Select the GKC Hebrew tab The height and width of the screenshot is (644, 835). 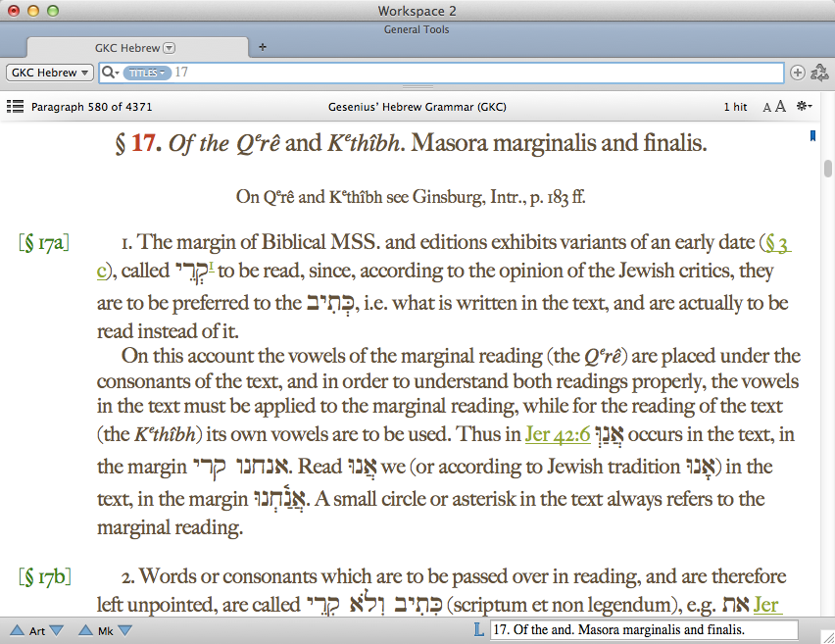point(127,47)
